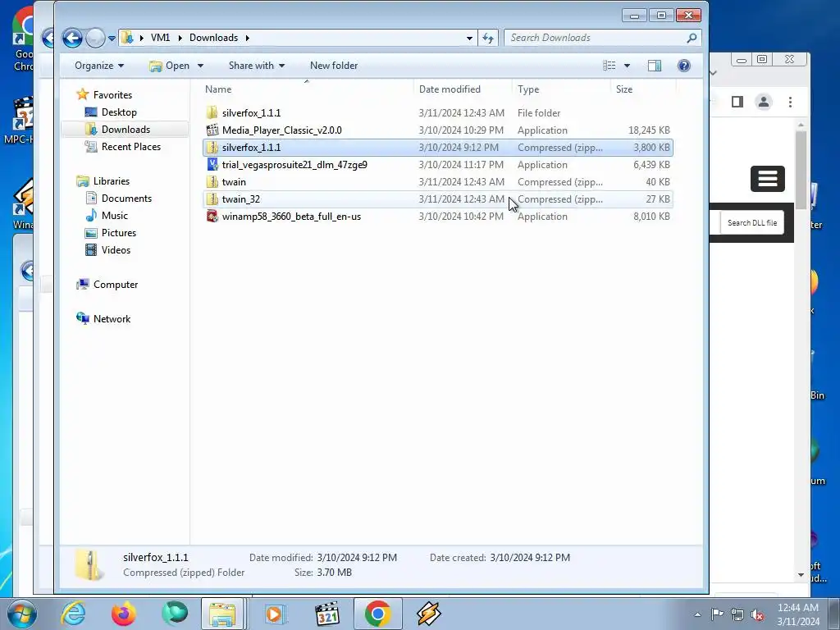Open Recent Places in navigation pane
This screenshot has height=630, width=840.
[x=130, y=146]
